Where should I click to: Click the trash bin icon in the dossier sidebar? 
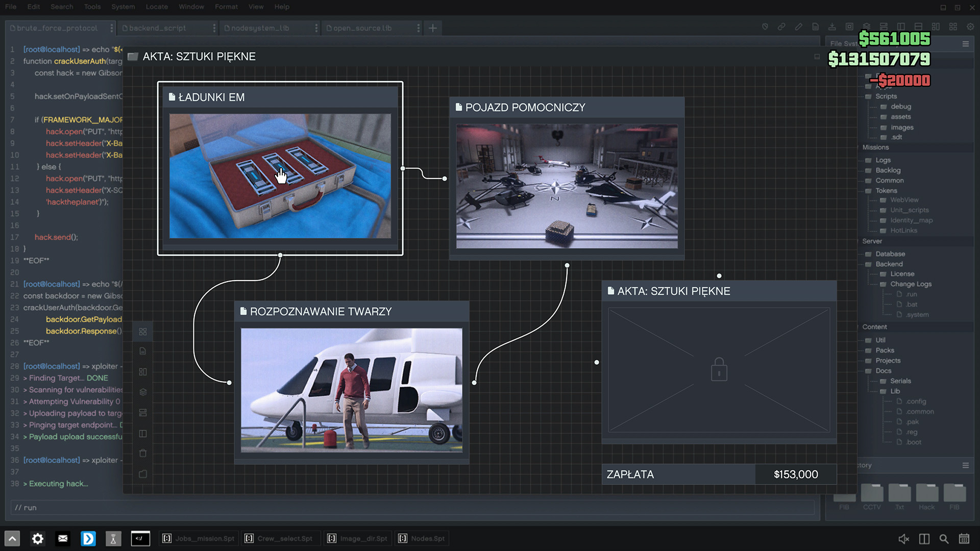pos(143,453)
